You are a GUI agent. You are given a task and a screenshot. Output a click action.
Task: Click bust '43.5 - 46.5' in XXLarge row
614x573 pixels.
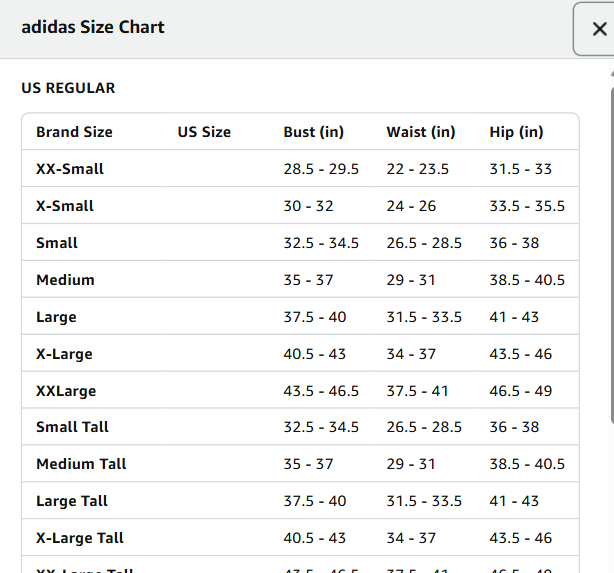321,391
